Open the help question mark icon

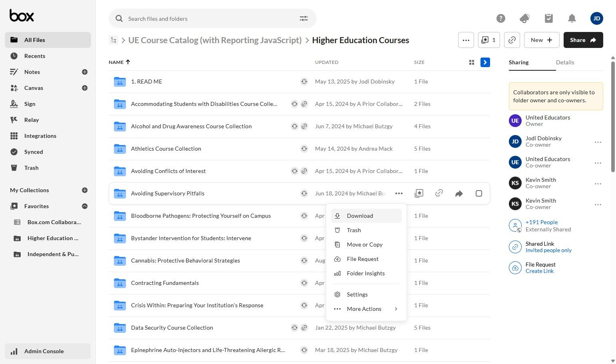(500, 18)
